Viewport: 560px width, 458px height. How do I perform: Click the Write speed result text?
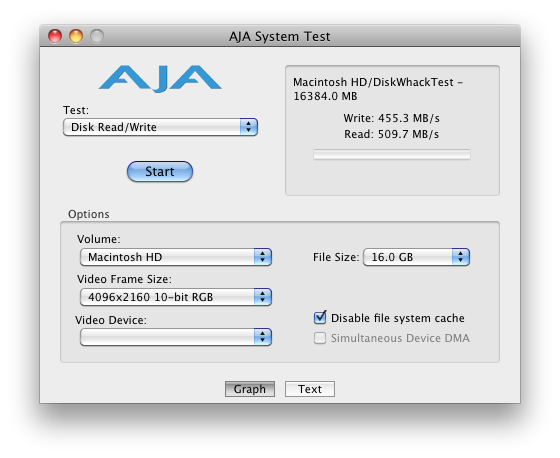tap(391, 118)
